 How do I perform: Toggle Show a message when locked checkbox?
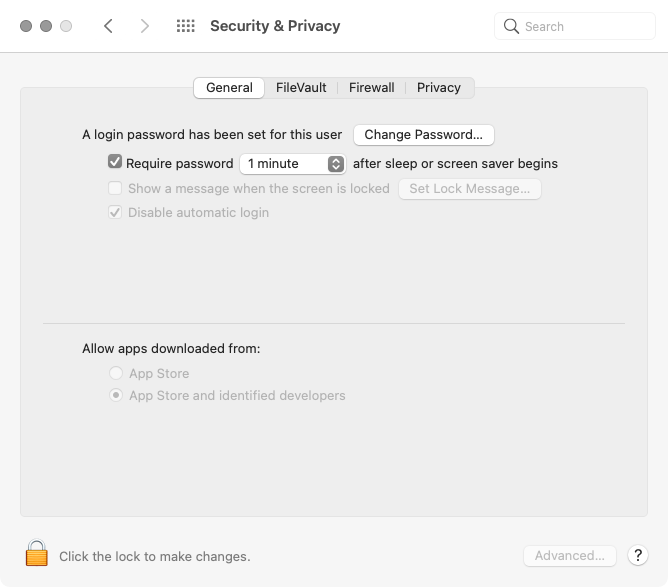click(115, 188)
